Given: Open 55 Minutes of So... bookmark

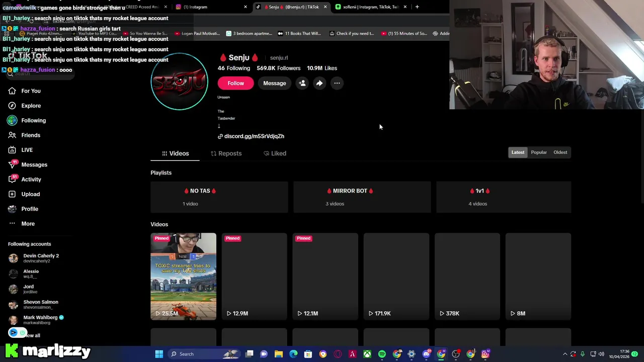Looking at the screenshot, I should click(404, 34).
